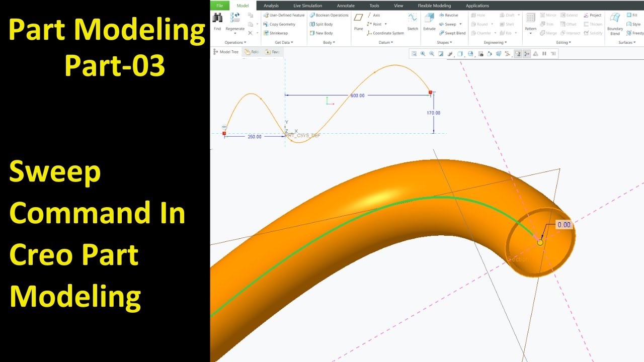Click the yellow sweep start point handle
The image size is (644, 362).
coord(540,242)
